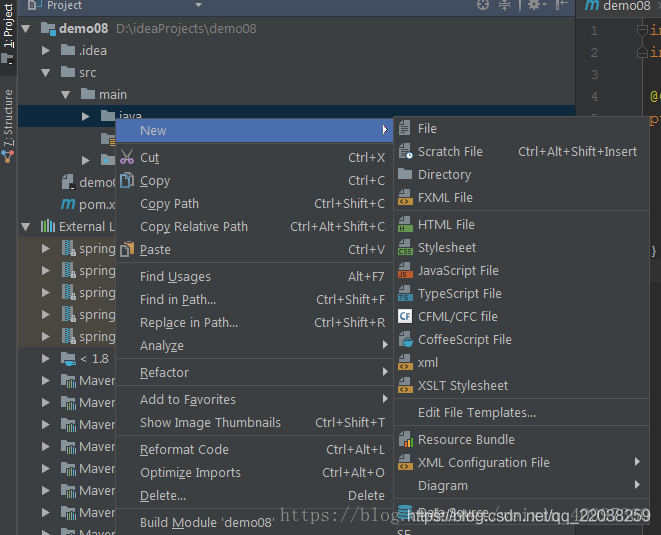This screenshot has width=661, height=535.
Task: Click the Cut scissors icon
Action: coord(127,157)
